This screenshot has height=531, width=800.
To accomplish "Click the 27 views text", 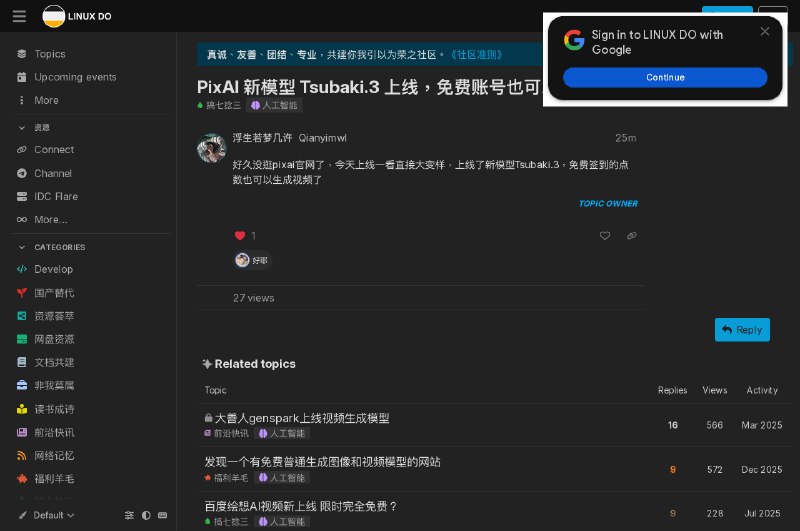I will (254, 298).
